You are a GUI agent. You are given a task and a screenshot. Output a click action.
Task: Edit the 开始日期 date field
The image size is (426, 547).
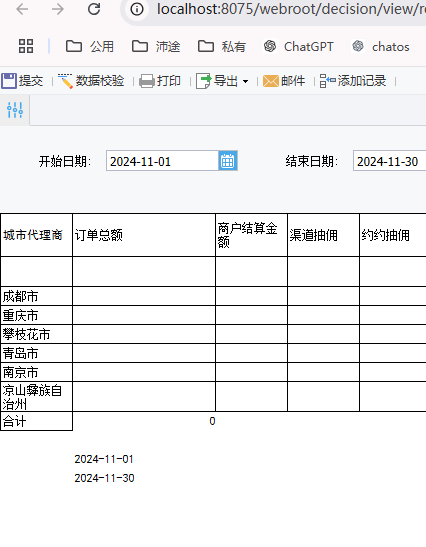(x=162, y=161)
